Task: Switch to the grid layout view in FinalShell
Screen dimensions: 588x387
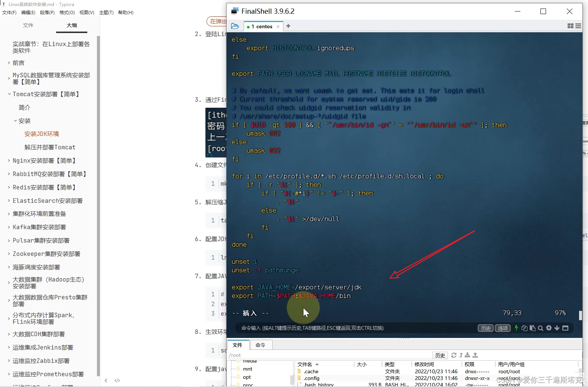Action: (571, 26)
